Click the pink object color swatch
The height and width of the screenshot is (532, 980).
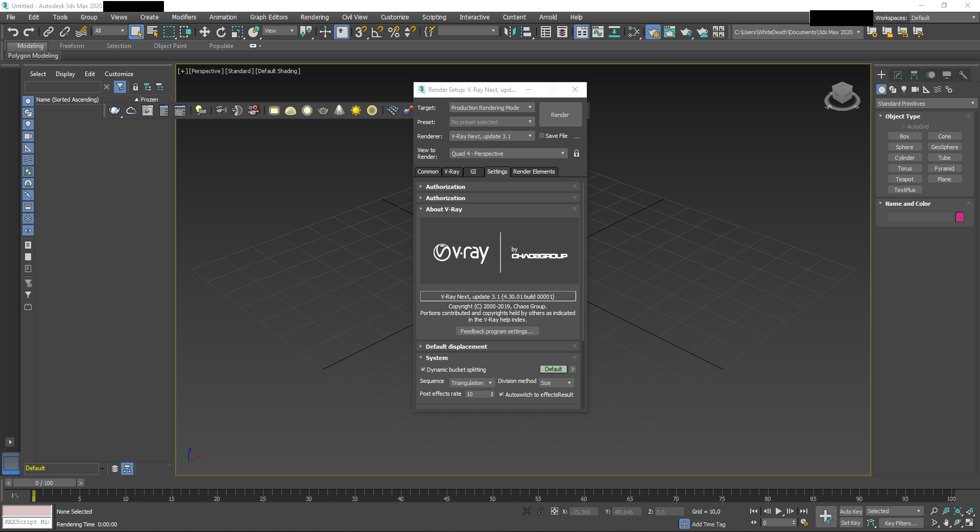[960, 217]
